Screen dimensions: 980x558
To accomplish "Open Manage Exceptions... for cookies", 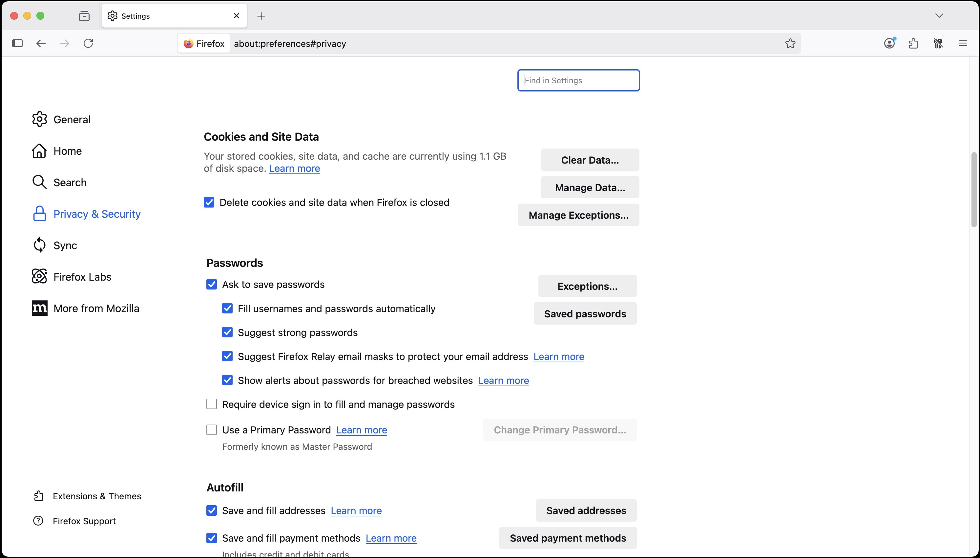I will click(x=578, y=215).
